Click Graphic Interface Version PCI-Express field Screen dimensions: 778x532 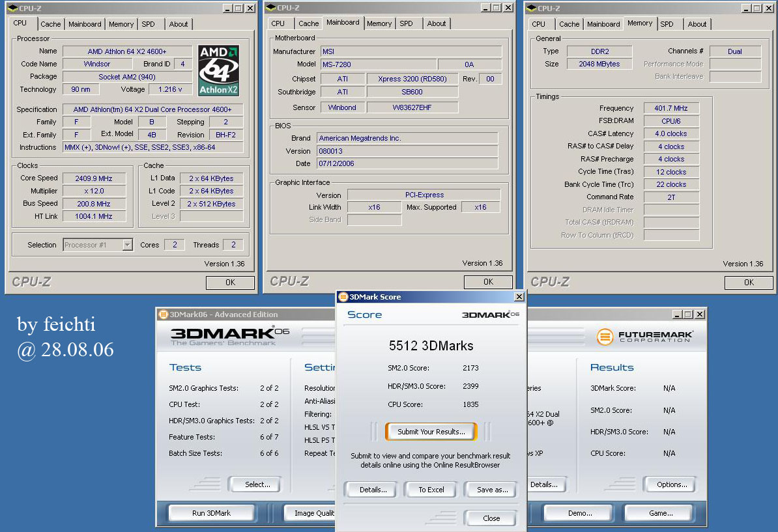tap(424, 195)
